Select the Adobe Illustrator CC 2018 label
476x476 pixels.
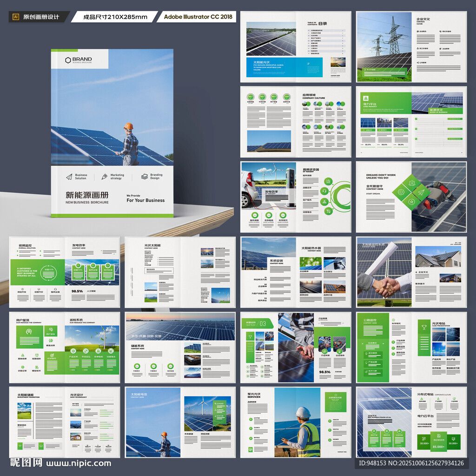tap(198, 17)
